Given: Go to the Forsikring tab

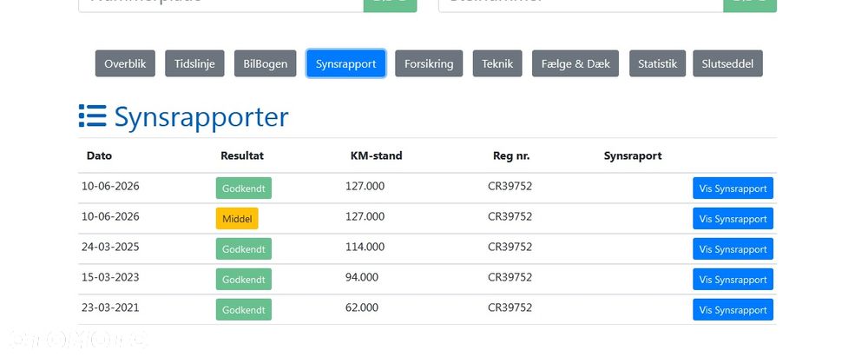Looking at the screenshot, I should [429, 63].
